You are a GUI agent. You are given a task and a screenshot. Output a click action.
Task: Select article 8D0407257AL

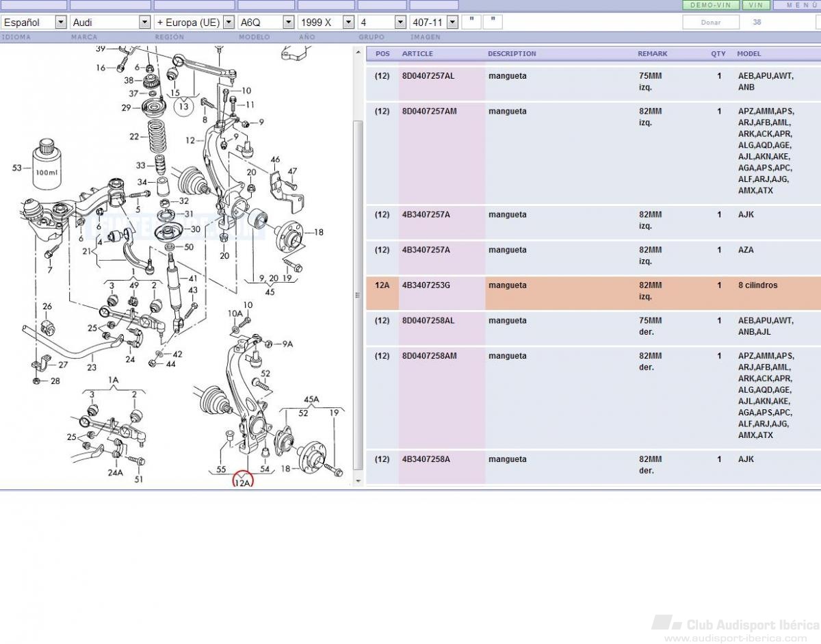tap(428, 76)
